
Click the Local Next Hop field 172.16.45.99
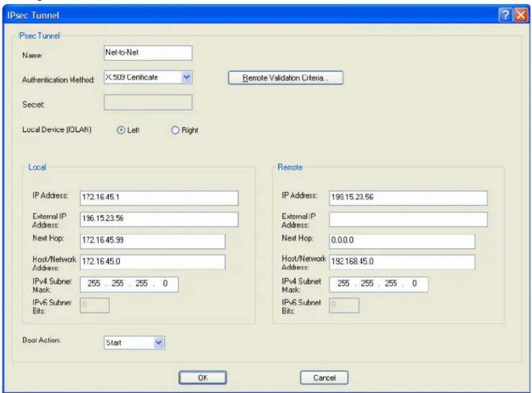(x=152, y=241)
